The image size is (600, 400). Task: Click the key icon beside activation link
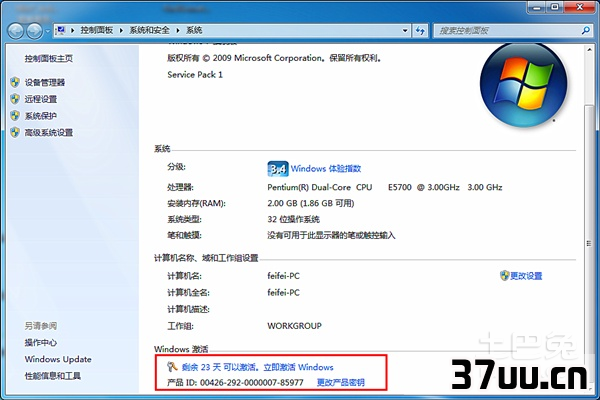pyautogui.click(x=172, y=367)
